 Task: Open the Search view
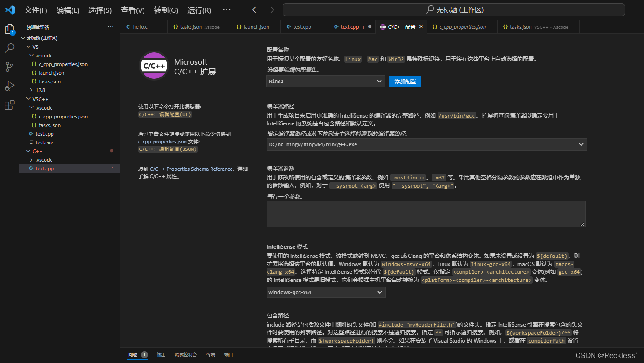[x=10, y=47]
